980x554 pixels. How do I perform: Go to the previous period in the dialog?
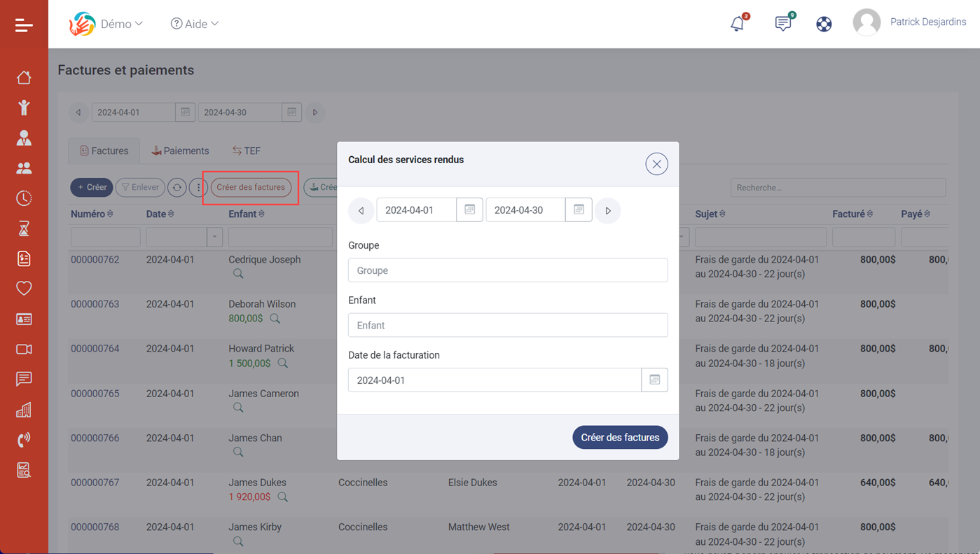(361, 211)
